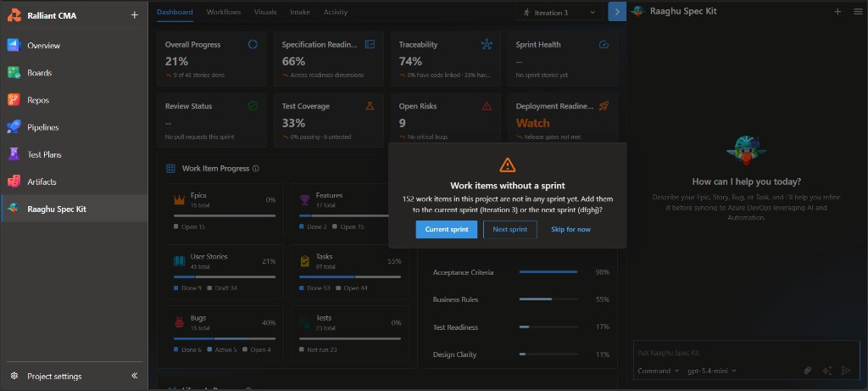Open the Overview page in the sidebar
The width and height of the screenshot is (868, 391).
coord(75,46)
